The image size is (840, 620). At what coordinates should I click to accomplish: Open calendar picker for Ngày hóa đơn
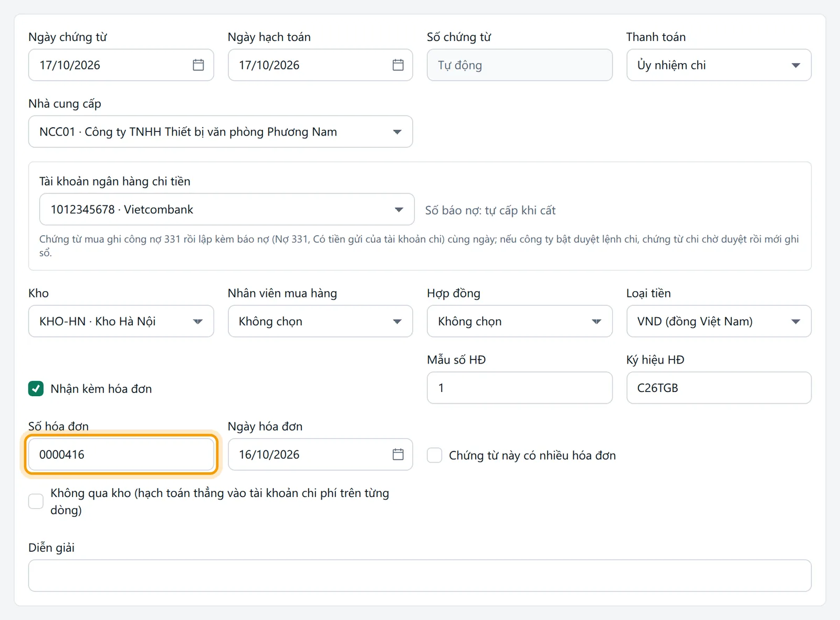(398, 454)
